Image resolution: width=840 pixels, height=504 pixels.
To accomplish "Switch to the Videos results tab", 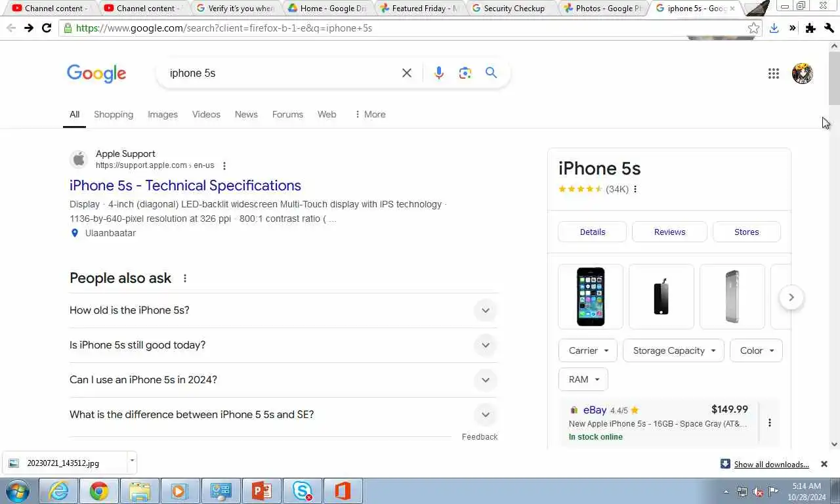I will point(206,114).
